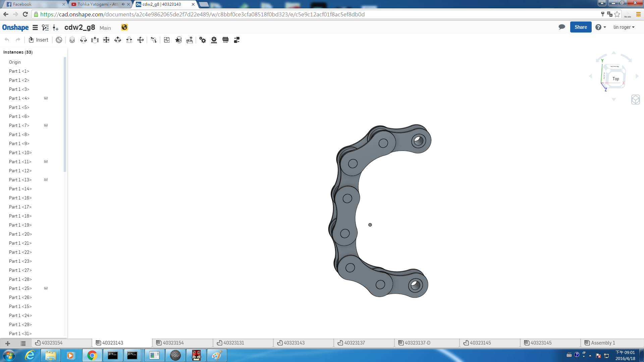Select the Revolute mate tool

(x=84, y=40)
